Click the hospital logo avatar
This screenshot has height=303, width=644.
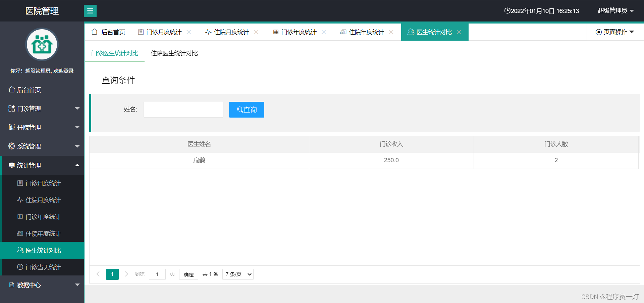click(42, 44)
